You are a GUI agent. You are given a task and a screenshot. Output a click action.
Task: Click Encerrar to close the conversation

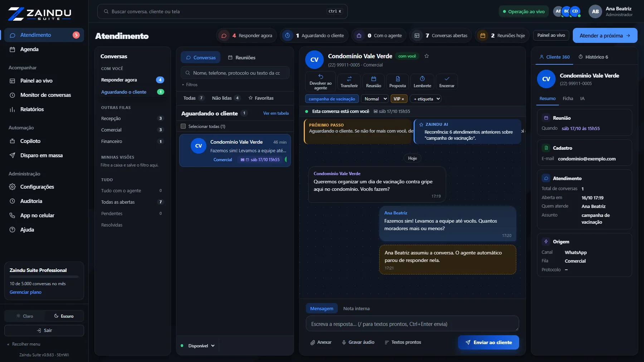coord(447,81)
